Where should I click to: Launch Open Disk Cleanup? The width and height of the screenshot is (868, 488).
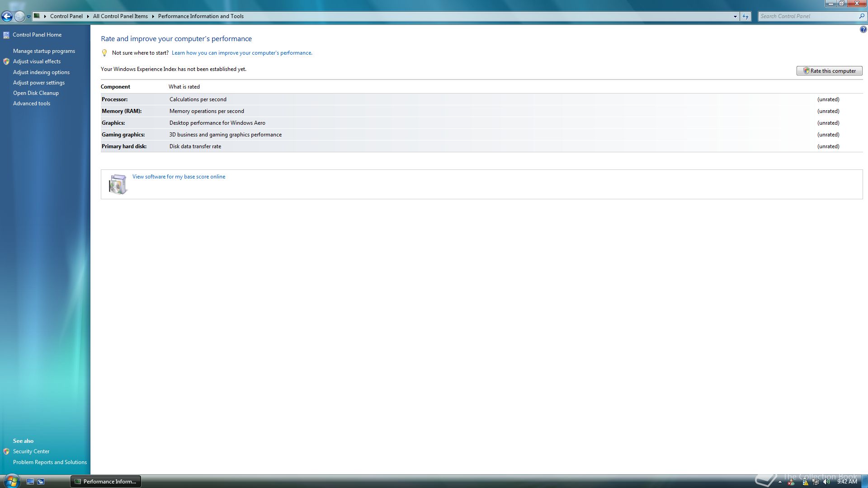[x=36, y=93]
